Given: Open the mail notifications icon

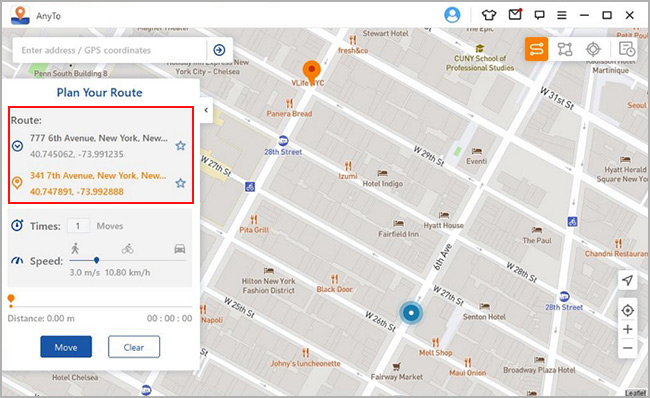Looking at the screenshot, I should tap(515, 15).
